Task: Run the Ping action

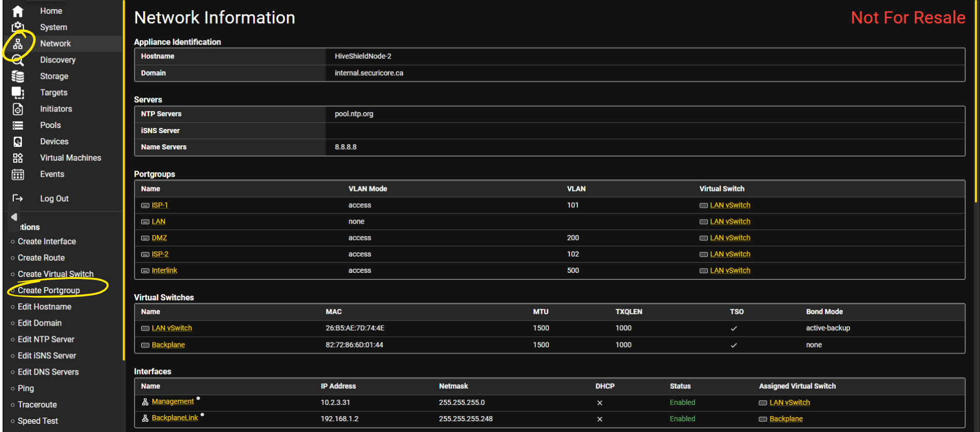Action: click(25, 388)
